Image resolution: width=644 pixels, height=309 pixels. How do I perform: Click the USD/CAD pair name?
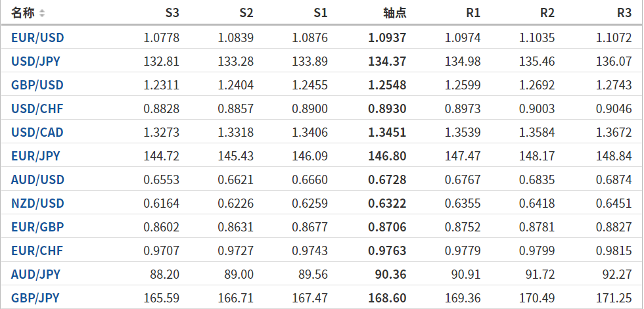pyautogui.click(x=37, y=133)
